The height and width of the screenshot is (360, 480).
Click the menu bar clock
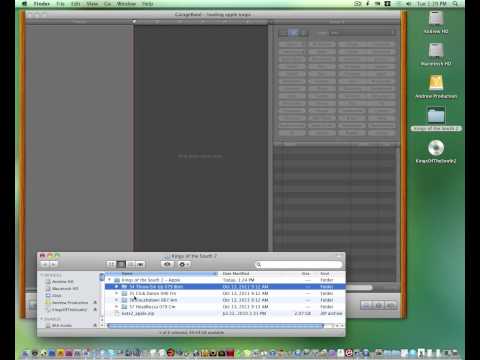(x=432, y=4)
